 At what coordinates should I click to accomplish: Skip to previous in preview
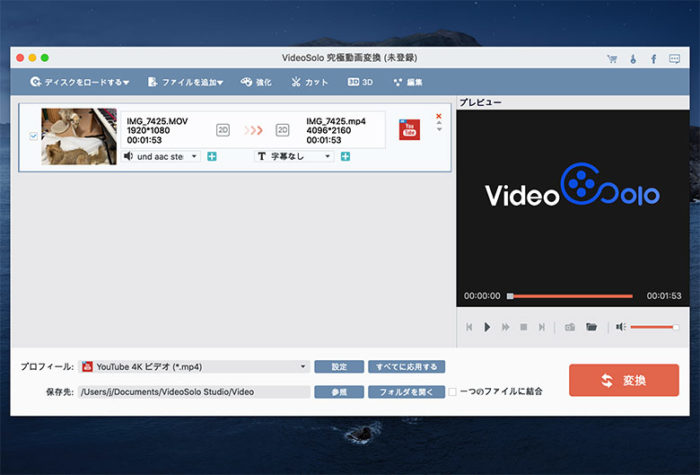(x=469, y=327)
